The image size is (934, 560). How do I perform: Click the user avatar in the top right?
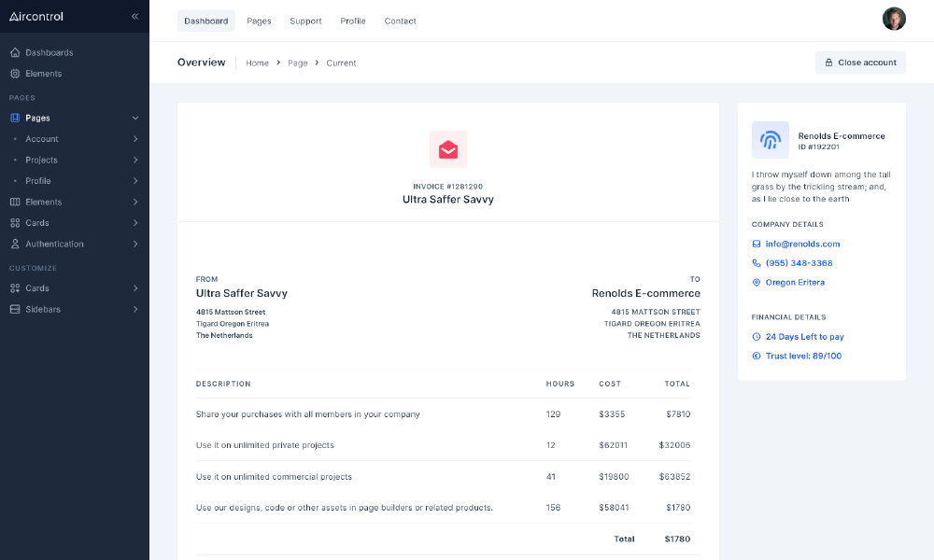(x=894, y=18)
